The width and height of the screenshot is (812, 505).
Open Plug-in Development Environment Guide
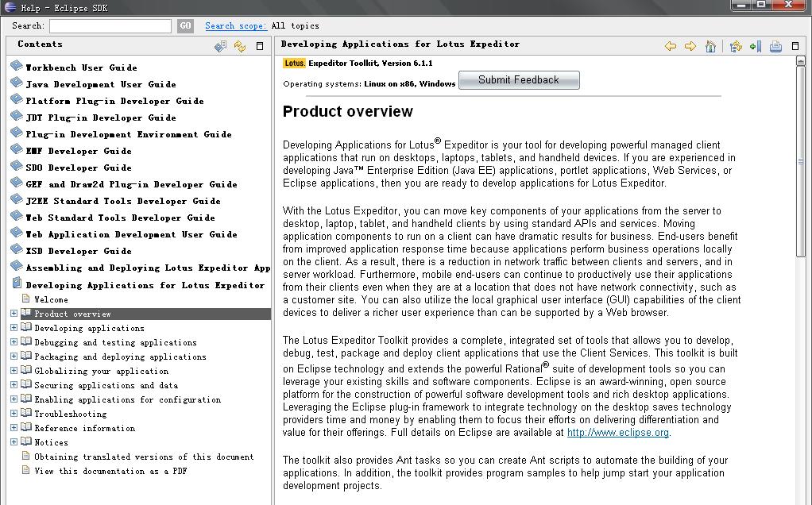[129, 134]
